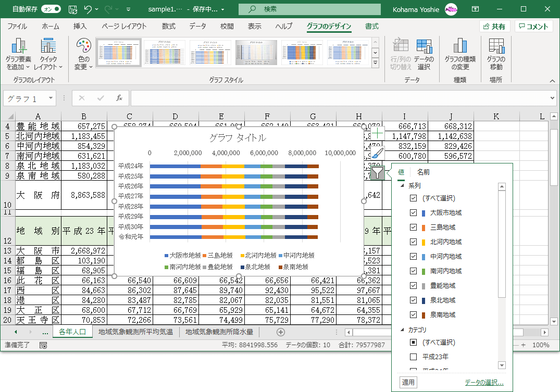Click the グラフの移動 icon
Viewport: 560px width, 392px height.
tap(496, 47)
